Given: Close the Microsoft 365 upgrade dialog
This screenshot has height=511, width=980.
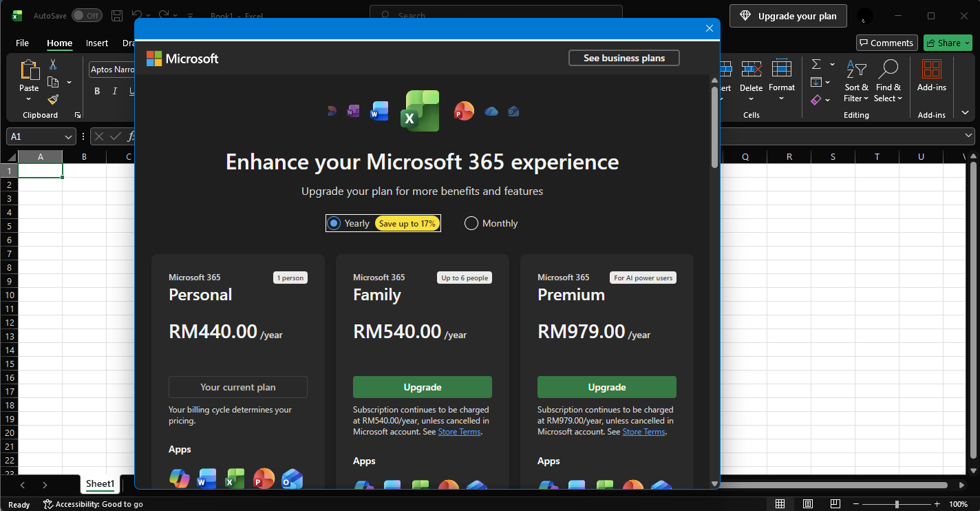Looking at the screenshot, I should click(x=710, y=28).
